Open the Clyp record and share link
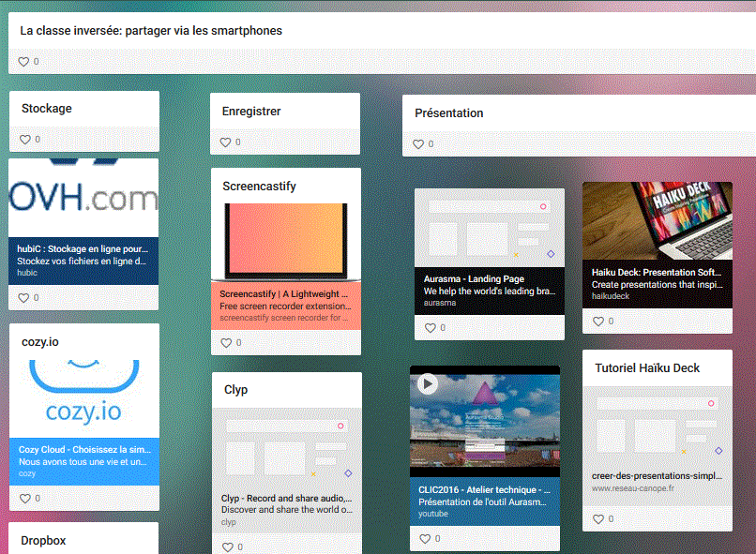This screenshot has height=554, width=756. [286, 503]
